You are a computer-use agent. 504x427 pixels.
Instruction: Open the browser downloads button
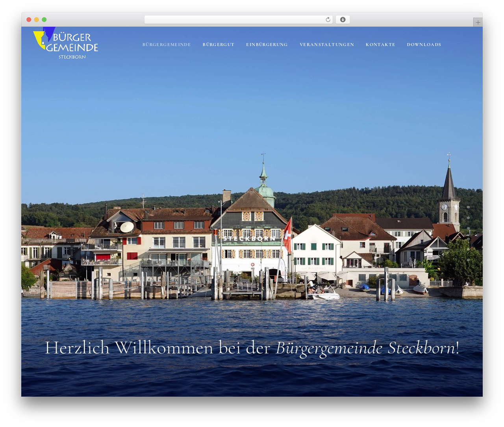(x=343, y=20)
